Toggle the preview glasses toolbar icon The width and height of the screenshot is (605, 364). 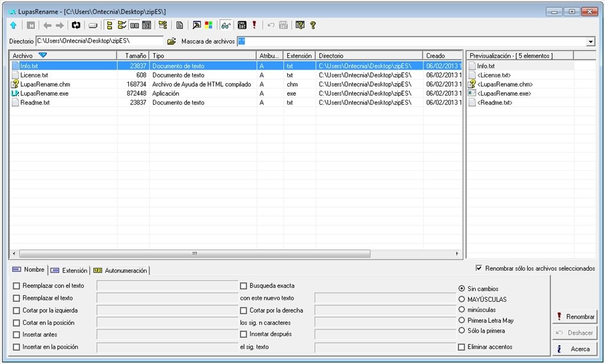[226, 25]
